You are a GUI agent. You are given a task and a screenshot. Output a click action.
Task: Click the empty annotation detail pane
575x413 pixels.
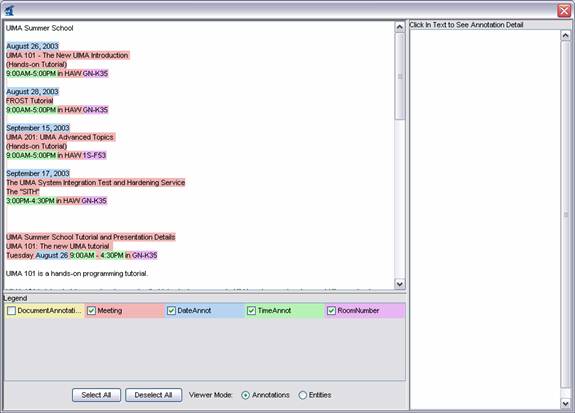click(x=485, y=219)
